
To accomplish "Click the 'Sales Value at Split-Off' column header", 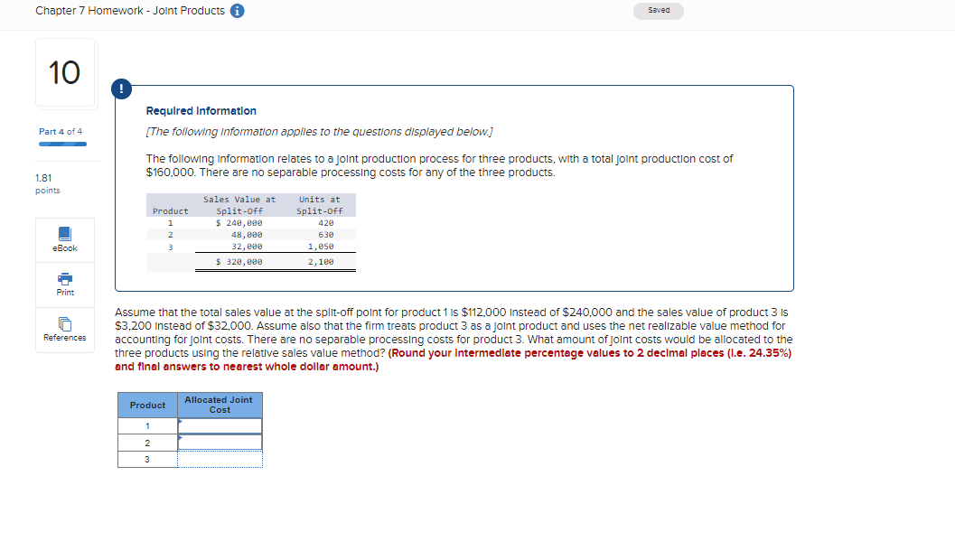I will point(239,205).
